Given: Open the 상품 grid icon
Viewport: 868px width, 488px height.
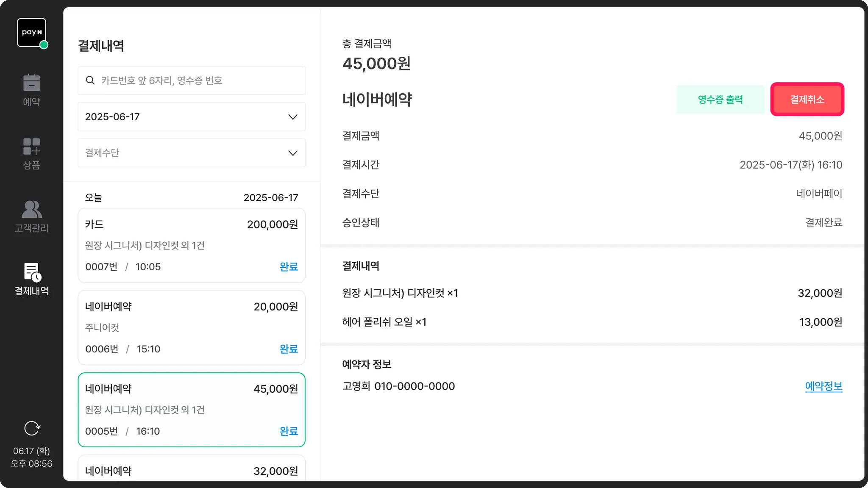Looking at the screenshot, I should tap(32, 147).
